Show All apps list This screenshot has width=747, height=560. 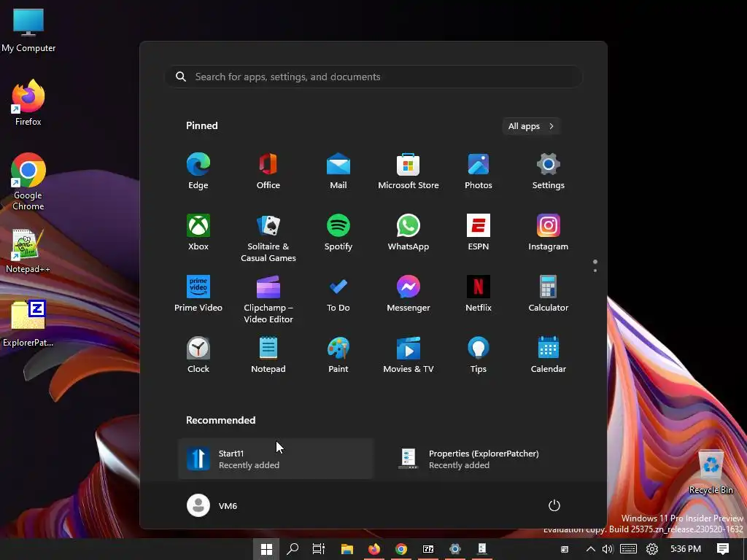[531, 126]
